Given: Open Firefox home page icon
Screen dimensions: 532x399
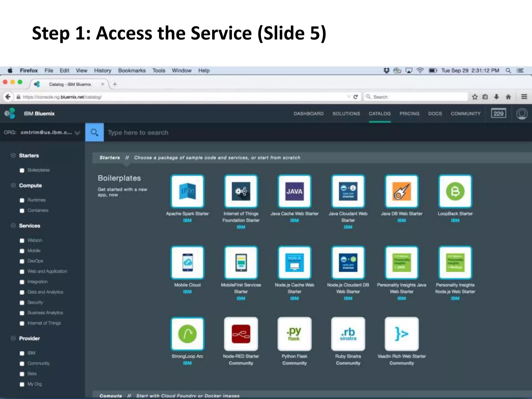Looking at the screenshot, I should 508,97.
